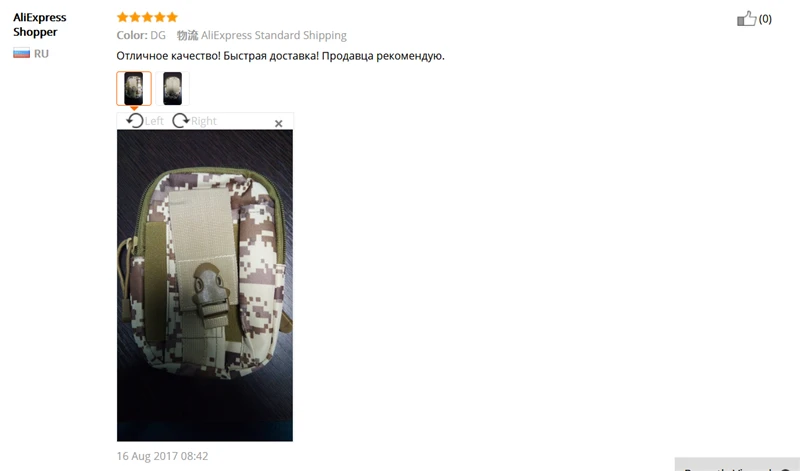Click 'AliExpress Standard Shipping' logistics text
The image size is (800, 471).
(273, 35)
